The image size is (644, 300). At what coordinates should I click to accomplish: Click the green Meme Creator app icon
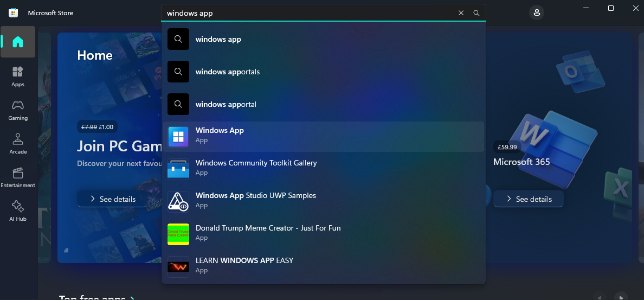click(178, 234)
